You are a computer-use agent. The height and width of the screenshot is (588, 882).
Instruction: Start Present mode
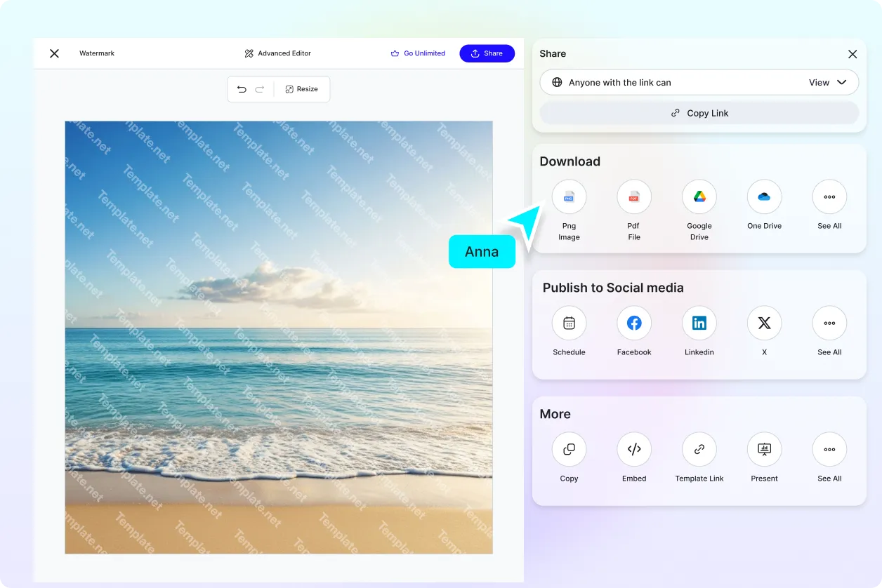764,450
